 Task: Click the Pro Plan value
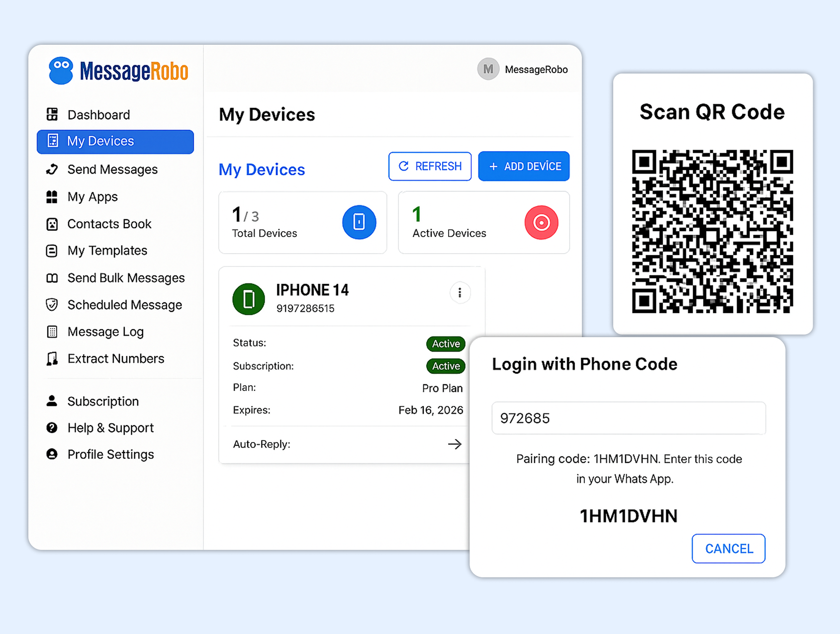pyautogui.click(x=443, y=388)
